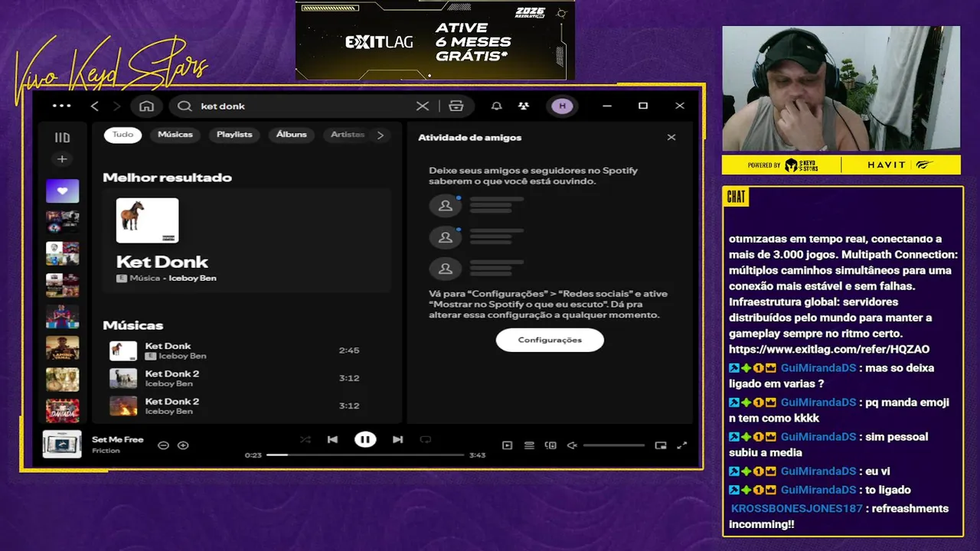Skip to the previous track
The image size is (980, 551).
(332, 439)
